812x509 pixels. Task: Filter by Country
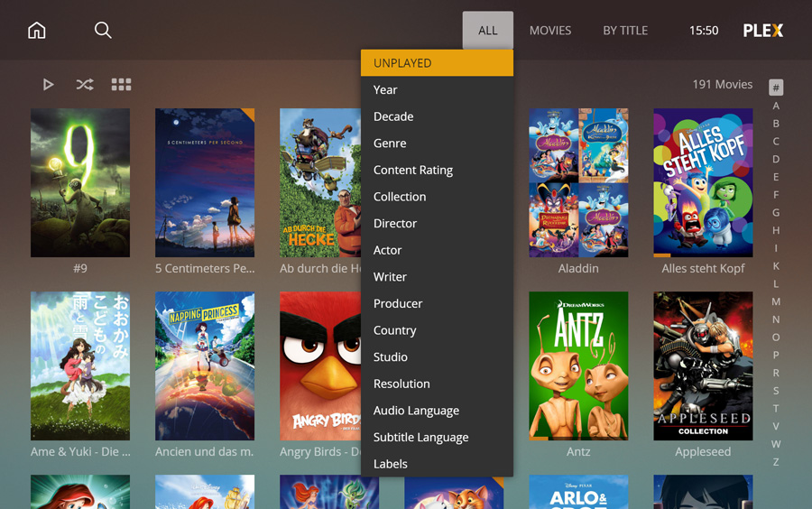(437, 330)
